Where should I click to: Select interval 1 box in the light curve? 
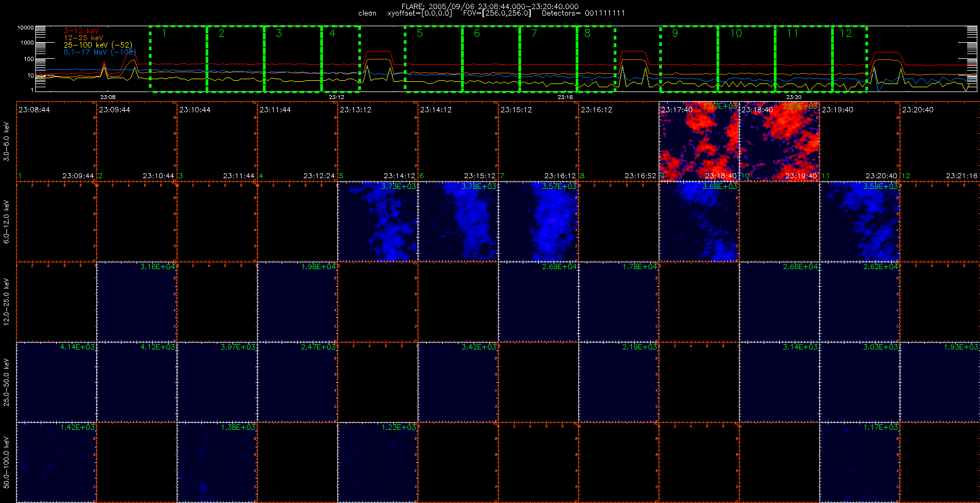click(178, 59)
